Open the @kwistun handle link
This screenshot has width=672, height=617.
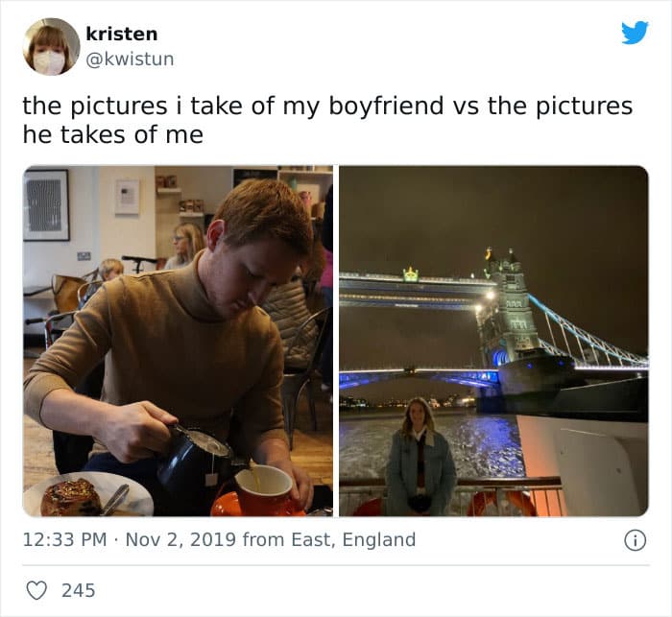(130, 59)
